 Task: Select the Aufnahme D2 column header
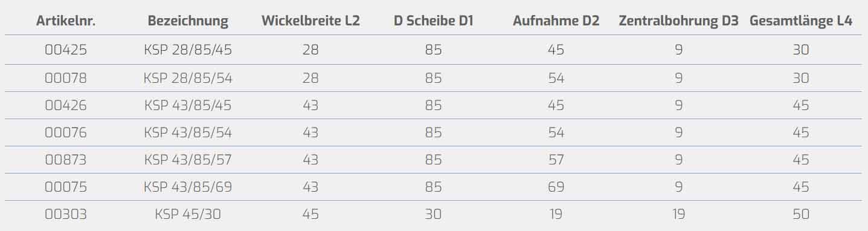coord(556,21)
